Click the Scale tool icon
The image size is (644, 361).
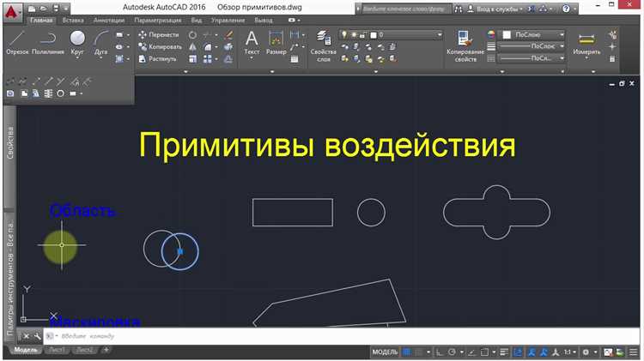(x=192, y=59)
